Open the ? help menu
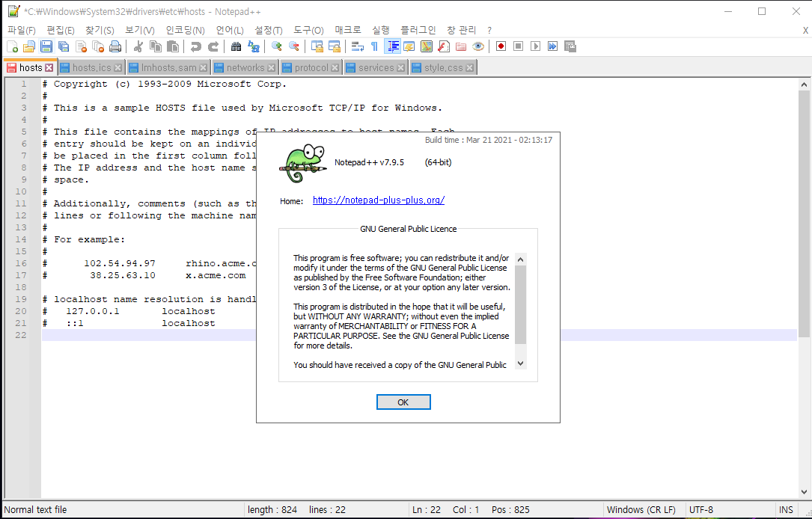The width and height of the screenshot is (812, 519). 489,30
